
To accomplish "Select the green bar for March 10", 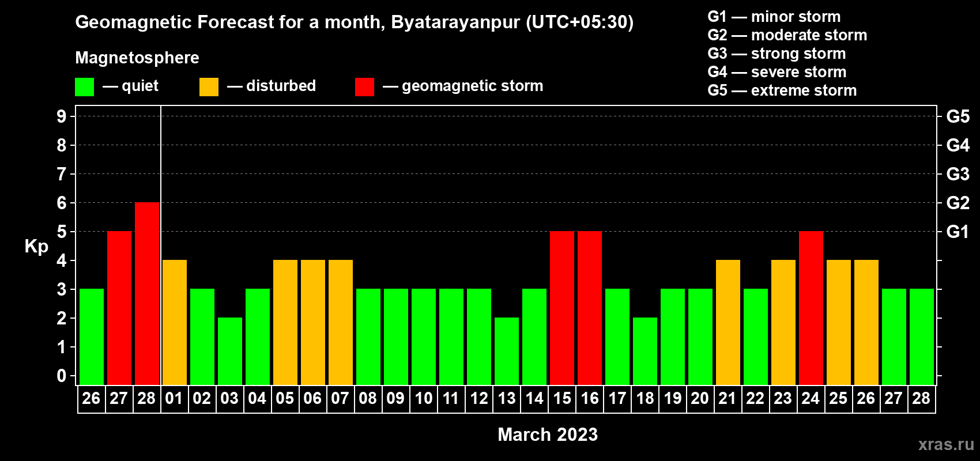I will pyautogui.click(x=424, y=337).
